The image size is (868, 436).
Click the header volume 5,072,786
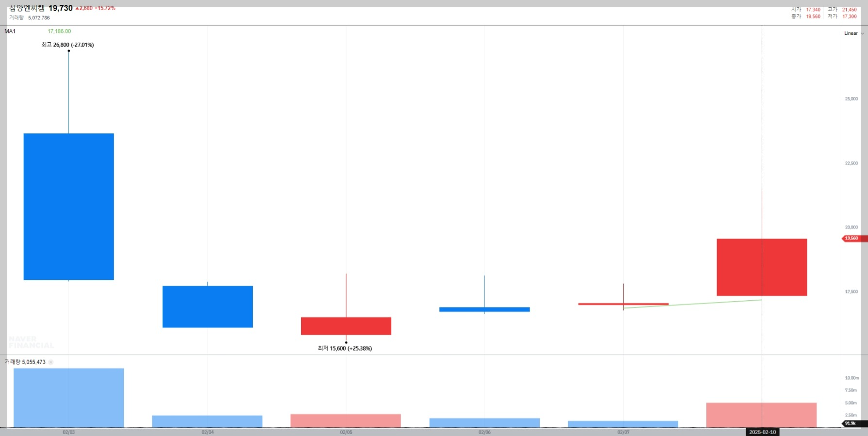click(x=39, y=18)
